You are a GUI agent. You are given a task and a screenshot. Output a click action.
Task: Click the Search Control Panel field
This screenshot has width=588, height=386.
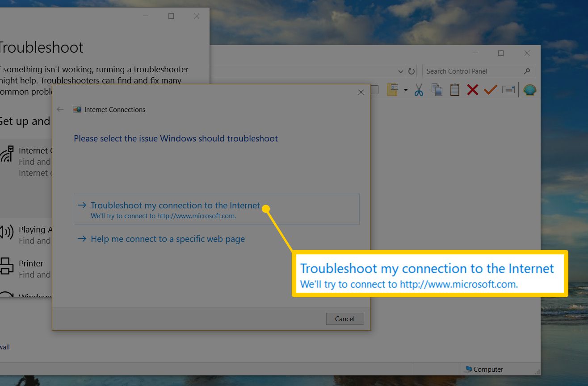474,71
